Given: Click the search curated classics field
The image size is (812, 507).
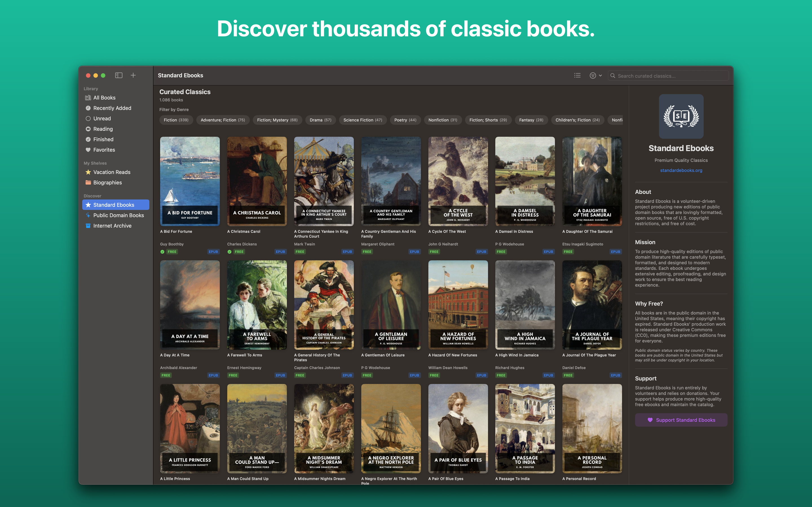Looking at the screenshot, I should click(668, 75).
